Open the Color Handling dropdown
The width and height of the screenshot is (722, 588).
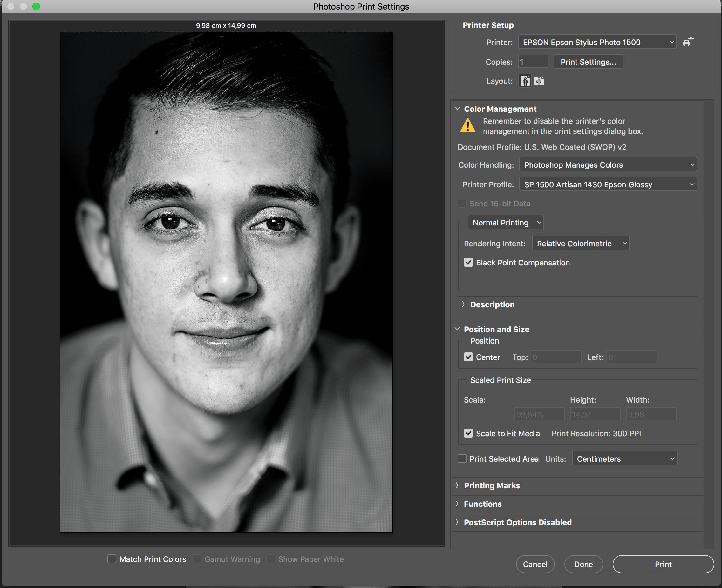[607, 165]
